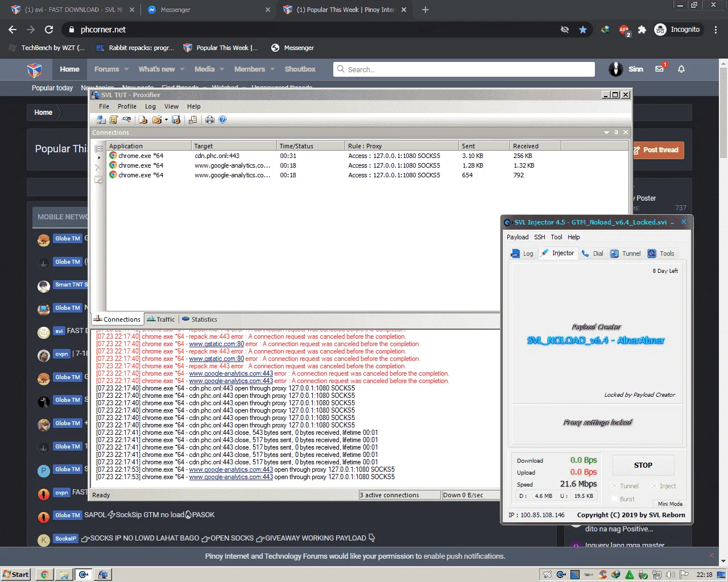The image size is (728, 582).
Task: Open the forum alerts bell icon
Action: coord(681,69)
